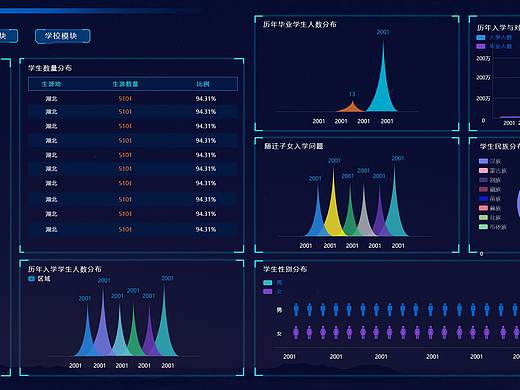Click the 历年入学学生人数分布 panel title
This screenshot has width=520, height=390.
tap(65, 269)
